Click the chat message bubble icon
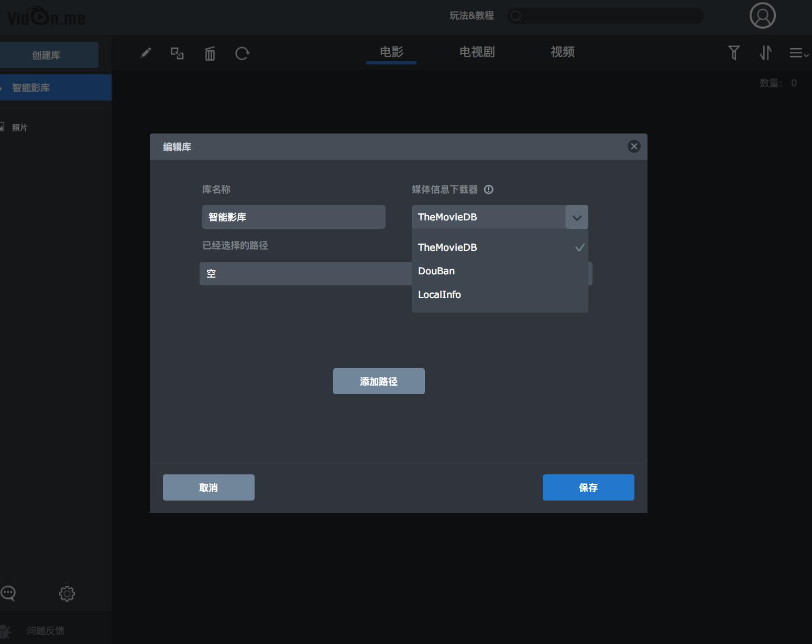The height and width of the screenshot is (644, 812). click(x=8, y=593)
